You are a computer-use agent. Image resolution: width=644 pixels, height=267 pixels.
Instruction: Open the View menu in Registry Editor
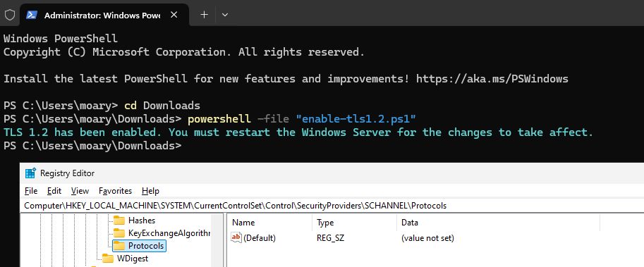(80, 191)
